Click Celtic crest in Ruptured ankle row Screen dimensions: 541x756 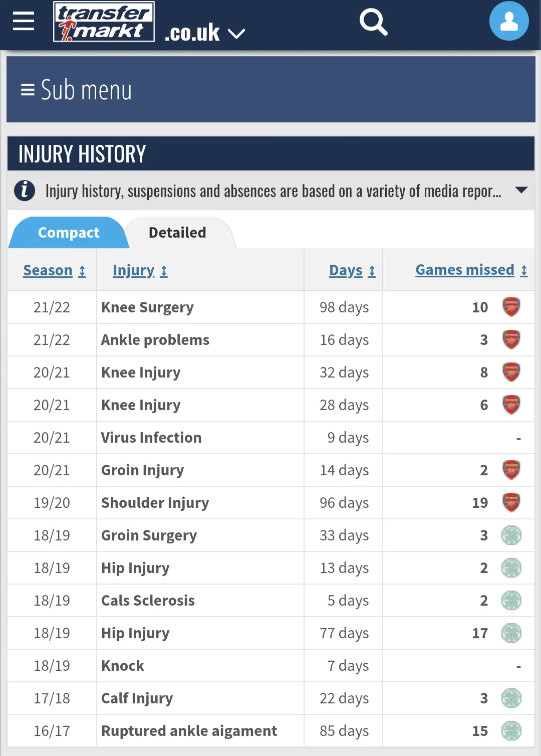511,730
